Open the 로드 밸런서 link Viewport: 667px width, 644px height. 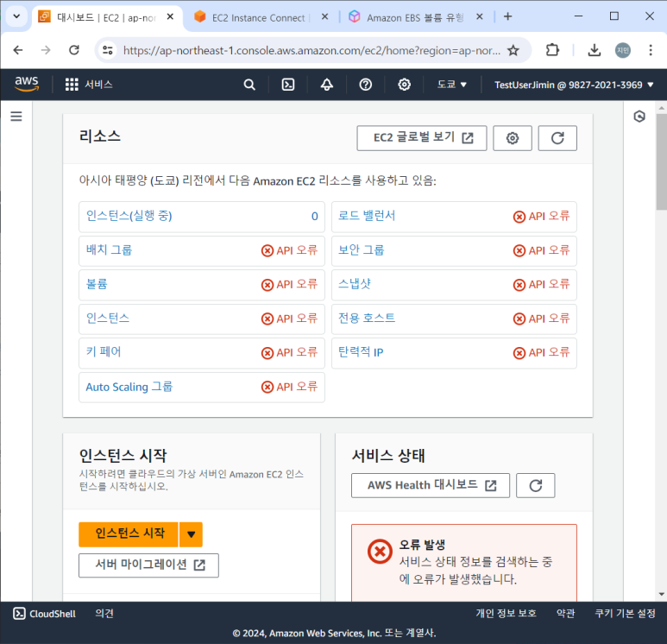coord(367,216)
